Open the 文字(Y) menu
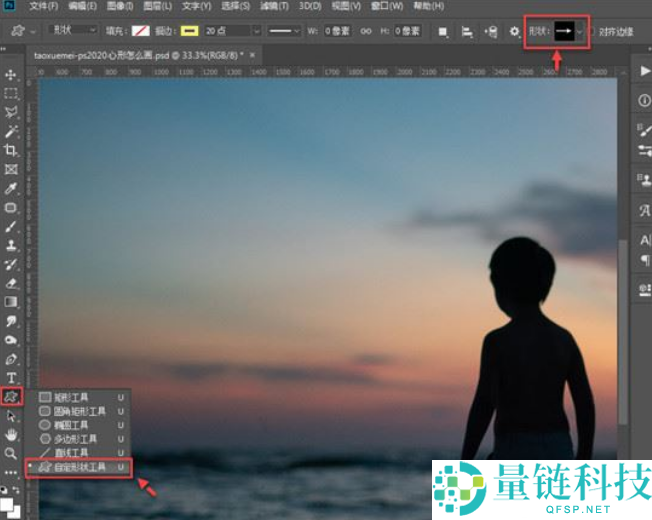 [x=197, y=6]
